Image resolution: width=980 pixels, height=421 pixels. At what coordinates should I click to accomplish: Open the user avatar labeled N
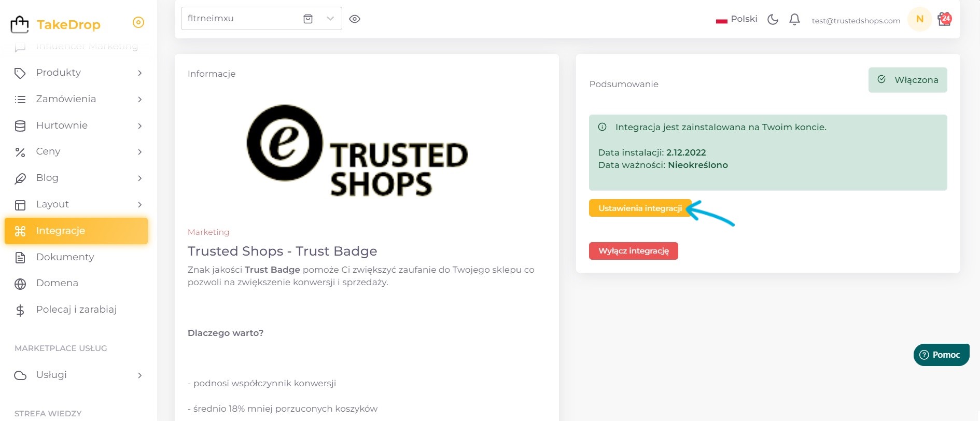pyautogui.click(x=920, y=19)
